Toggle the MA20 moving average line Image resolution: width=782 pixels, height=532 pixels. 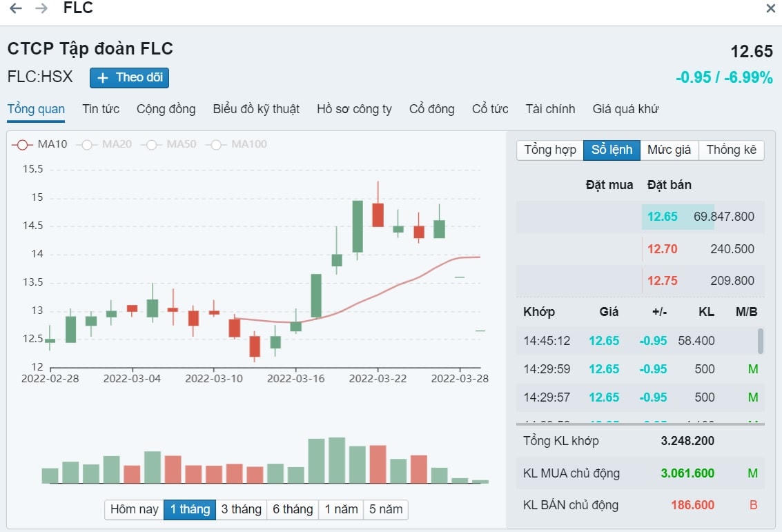104,145
